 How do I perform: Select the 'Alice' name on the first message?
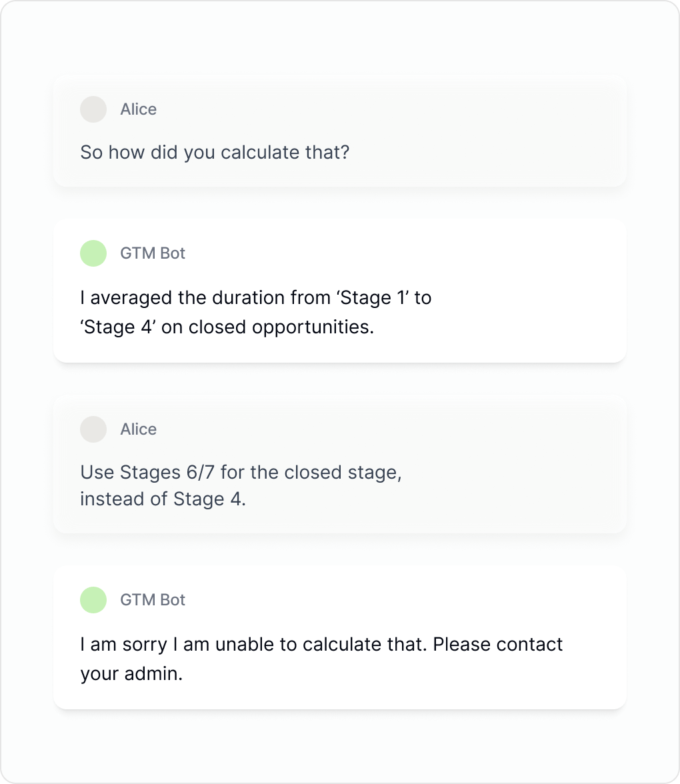tap(139, 109)
